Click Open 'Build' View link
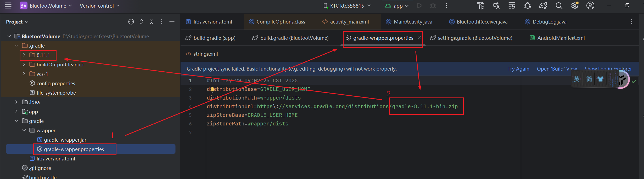This screenshot has width=644, height=179. (x=557, y=69)
